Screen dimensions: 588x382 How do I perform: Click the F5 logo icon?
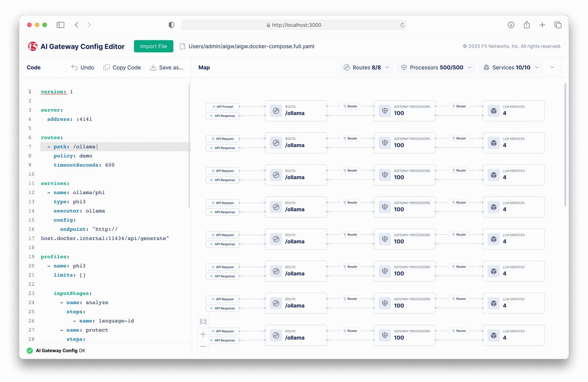point(33,46)
